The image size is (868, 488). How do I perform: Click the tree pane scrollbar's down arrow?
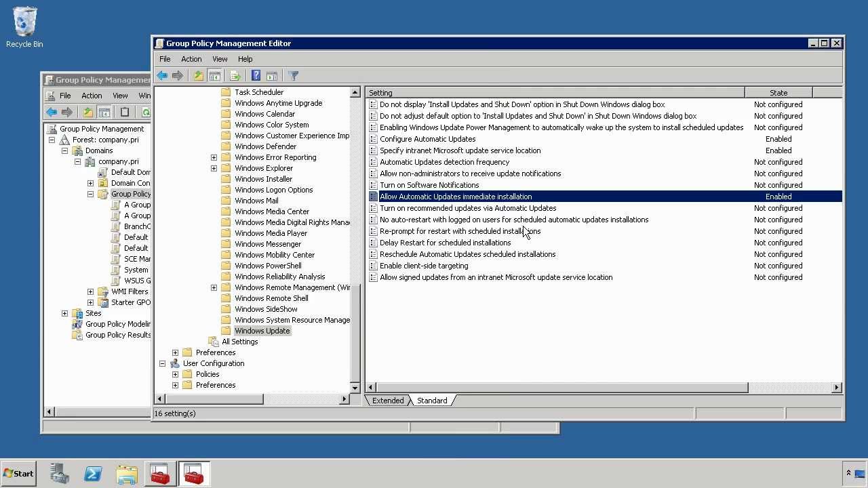pyautogui.click(x=355, y=388)
